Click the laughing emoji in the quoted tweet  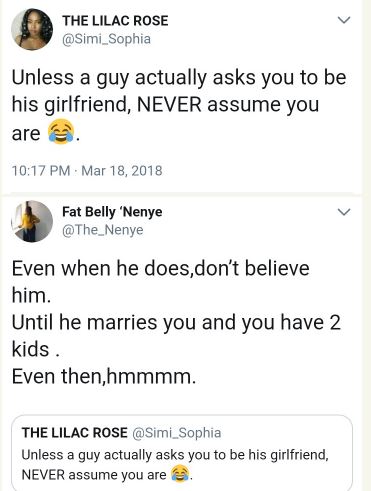pyautogui.click(x=180, y=474)
